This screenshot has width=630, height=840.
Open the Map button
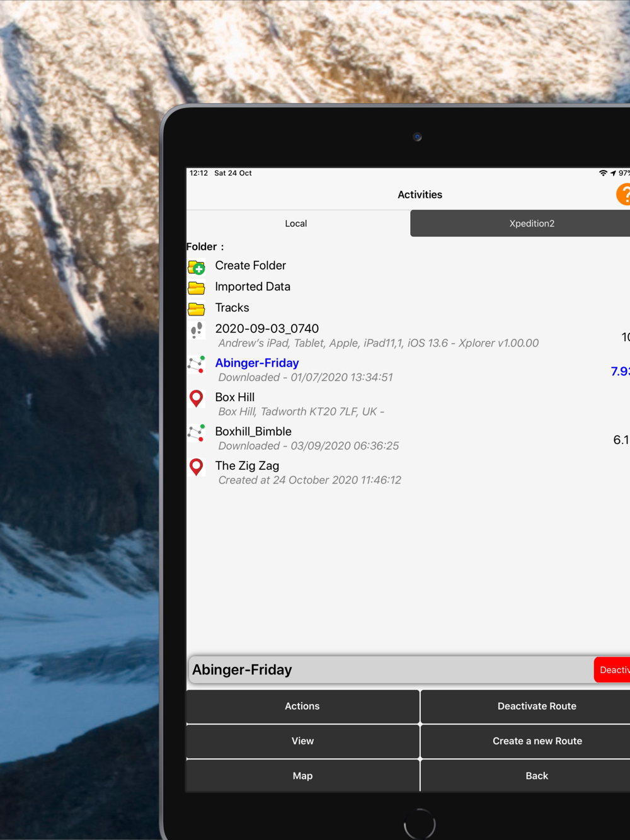click(x=302, y=776)
